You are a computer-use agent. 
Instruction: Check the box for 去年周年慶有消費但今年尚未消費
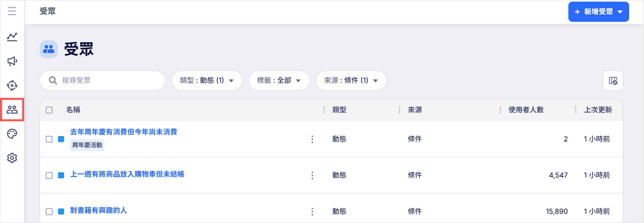49,139
